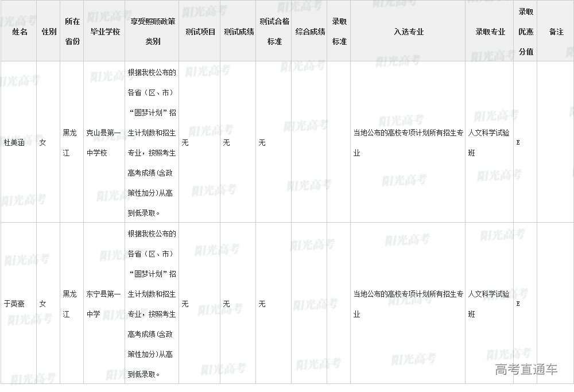
Task: Click the student name 于英豪
Action: click(15, 304)
